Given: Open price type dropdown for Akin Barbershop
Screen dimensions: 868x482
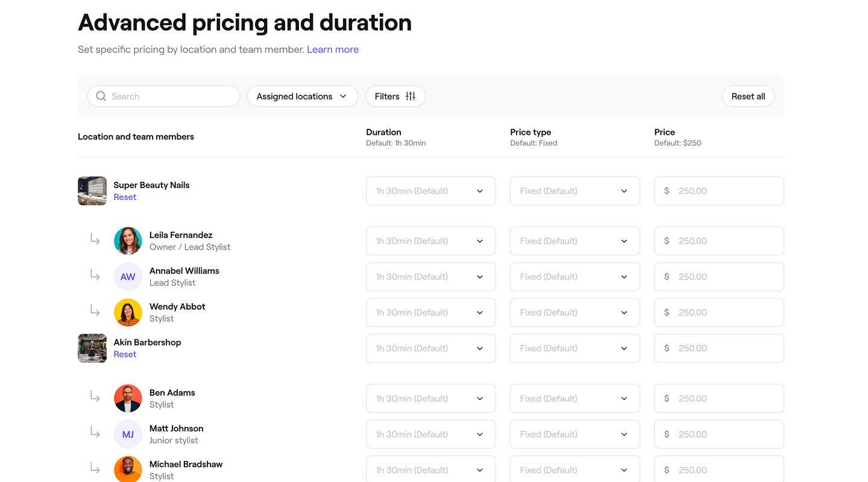Looking at the screenshot, I should click(x=574, y=348).
